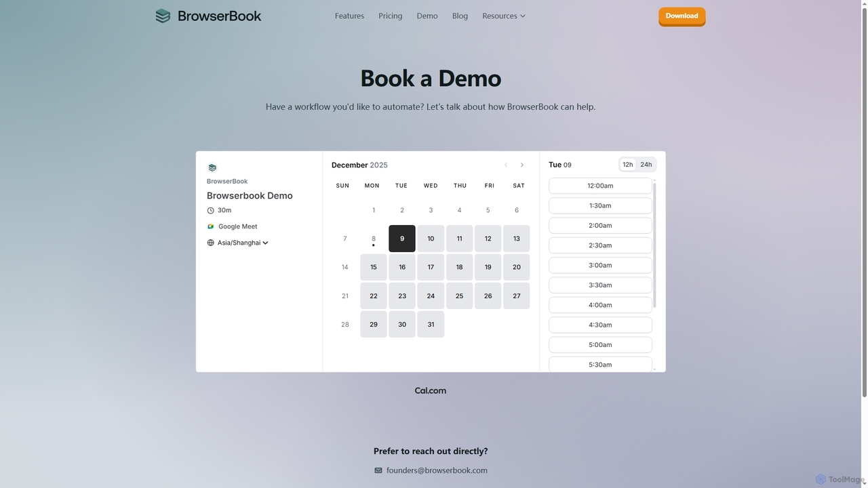Select December 22 in the calendar

(x=374, y=296)
